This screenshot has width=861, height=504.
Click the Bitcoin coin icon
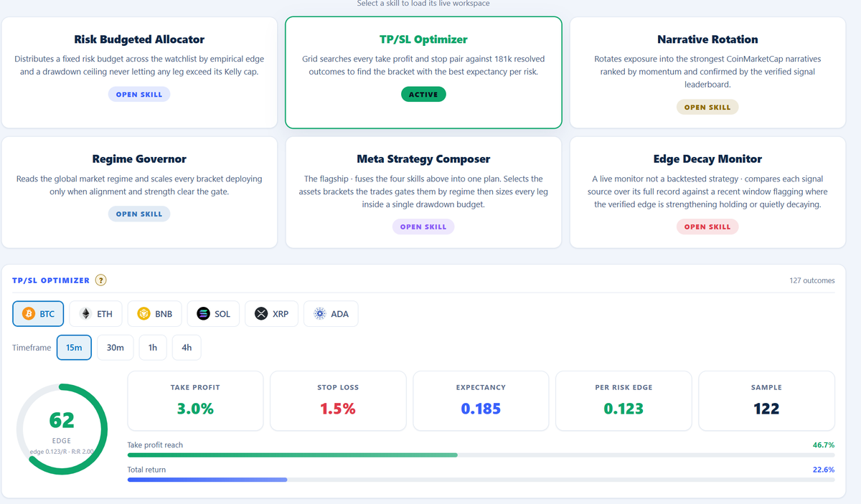tap(29, 314)
